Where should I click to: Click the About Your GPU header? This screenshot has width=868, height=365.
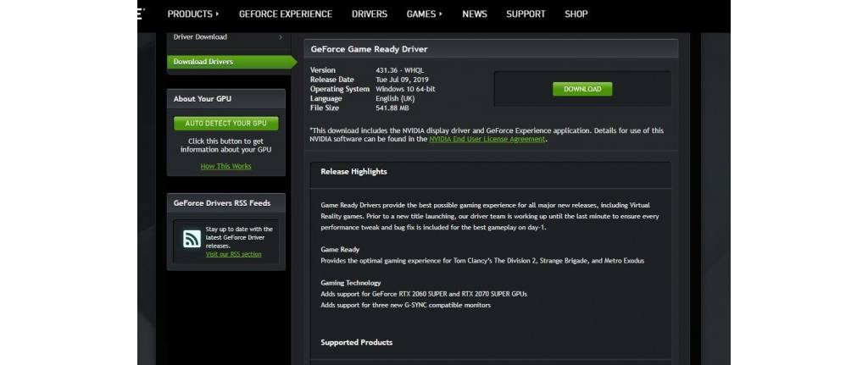225,99
